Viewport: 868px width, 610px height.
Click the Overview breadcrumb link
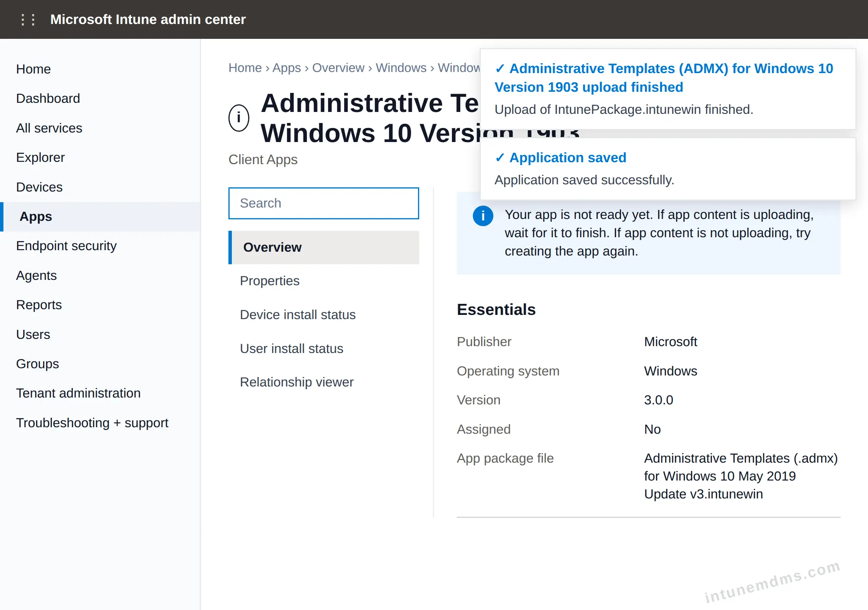coord(338,68)
